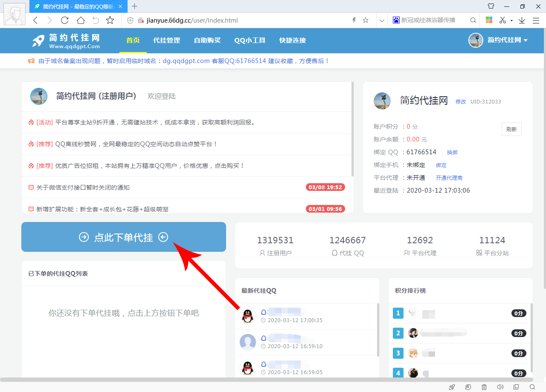
Task: Click the security shield icon in address bar
Action: tap(131, 20)
